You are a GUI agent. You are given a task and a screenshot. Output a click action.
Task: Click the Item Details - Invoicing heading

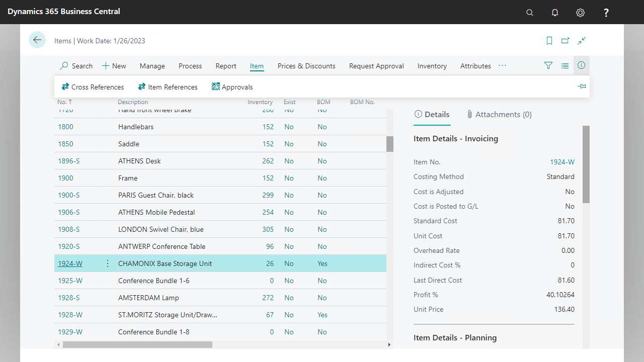[455, 139]
